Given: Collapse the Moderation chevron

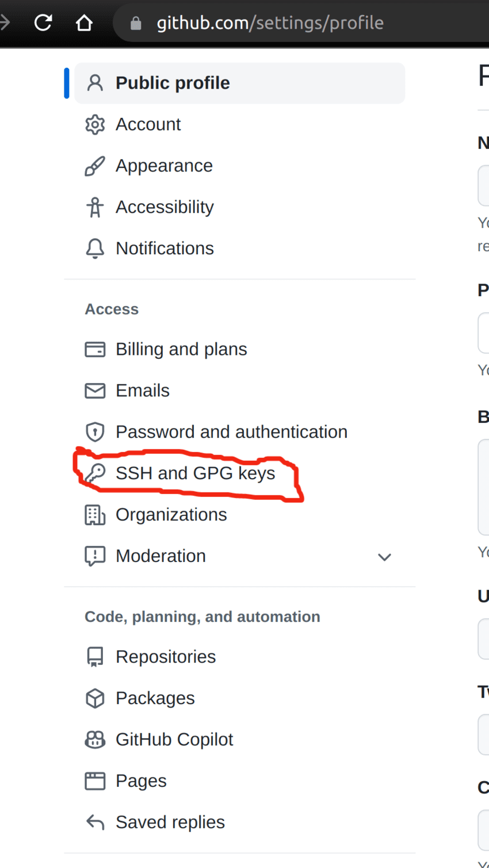Looking at the screenshot, I should pyautogui.click(x=384, y=556).
